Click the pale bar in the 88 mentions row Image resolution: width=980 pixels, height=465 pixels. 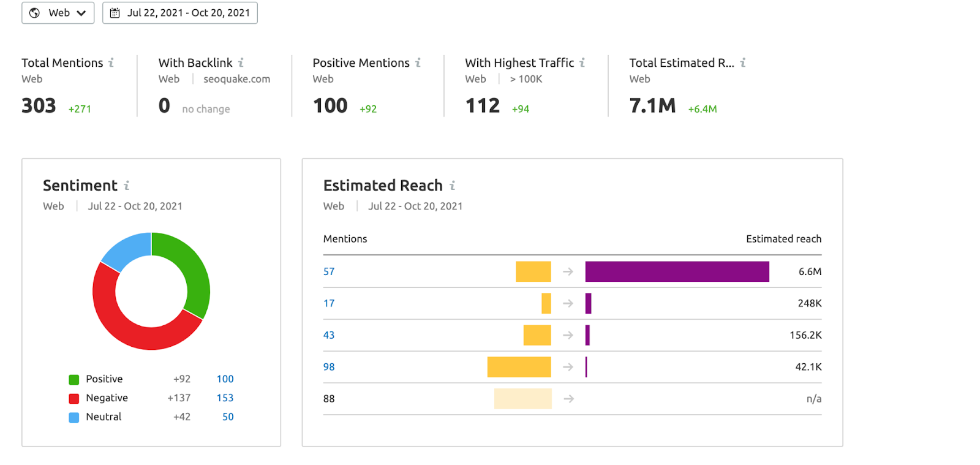click(522, 399)
